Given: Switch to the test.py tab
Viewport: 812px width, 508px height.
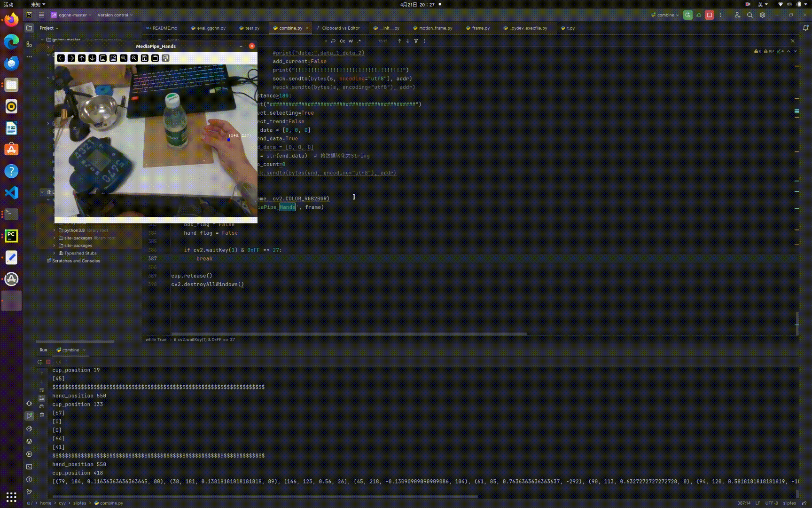Looking at the screenshot, I should tap(250, 28).
